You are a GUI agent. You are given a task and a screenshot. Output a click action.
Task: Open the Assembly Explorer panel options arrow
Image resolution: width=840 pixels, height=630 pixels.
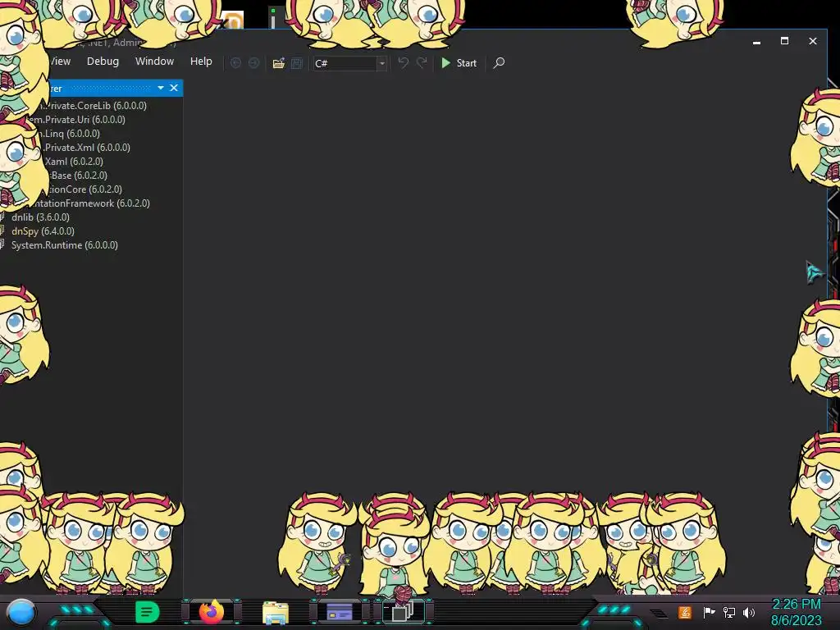pyautogui.click(x=160, y=88)
